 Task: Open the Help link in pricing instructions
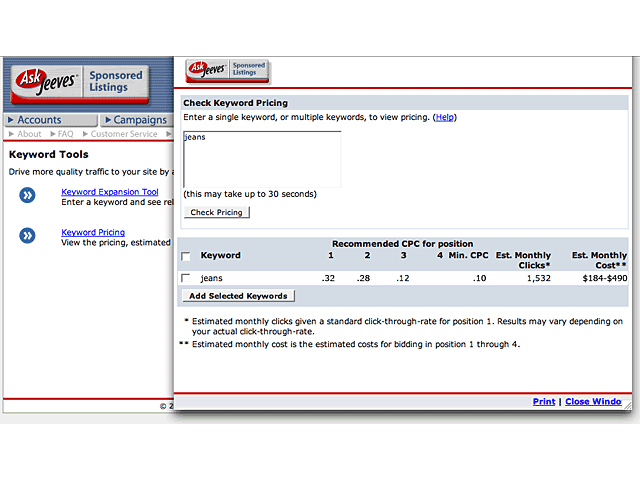[x=444, y=118]
